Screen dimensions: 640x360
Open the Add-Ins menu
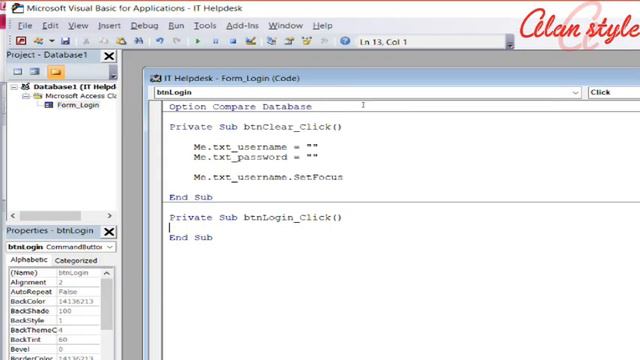(242, 26)
